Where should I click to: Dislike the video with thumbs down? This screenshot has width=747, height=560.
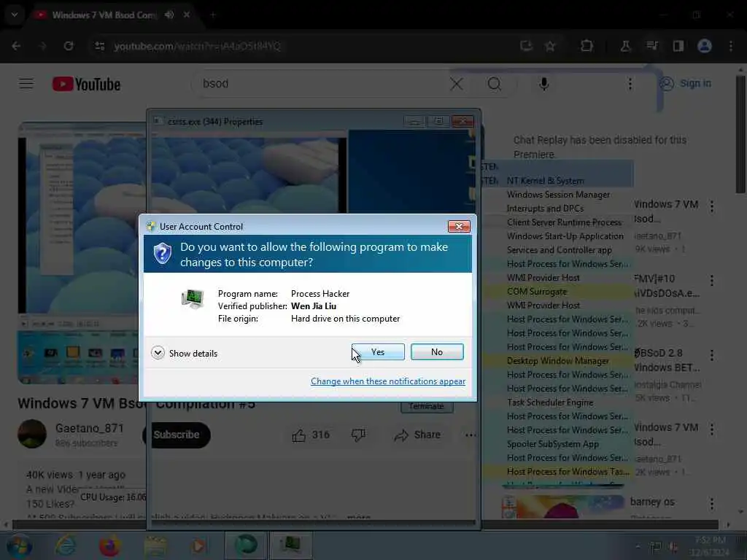tap(358, 435)
